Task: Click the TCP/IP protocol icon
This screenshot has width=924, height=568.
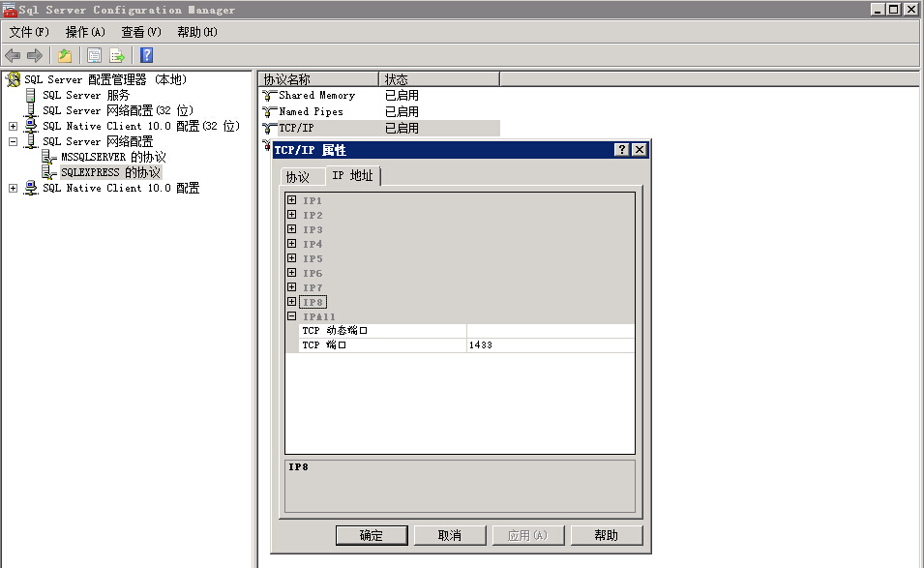Action: [270, 128]
